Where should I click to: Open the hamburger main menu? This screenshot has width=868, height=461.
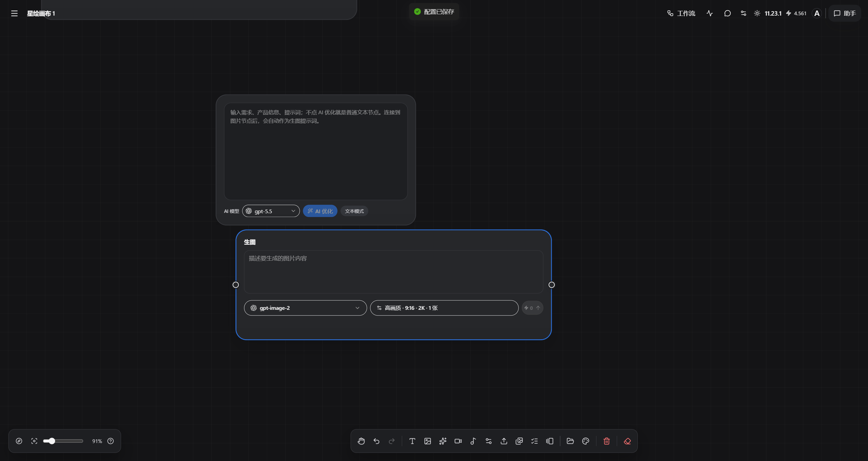[x=14, y=13]
